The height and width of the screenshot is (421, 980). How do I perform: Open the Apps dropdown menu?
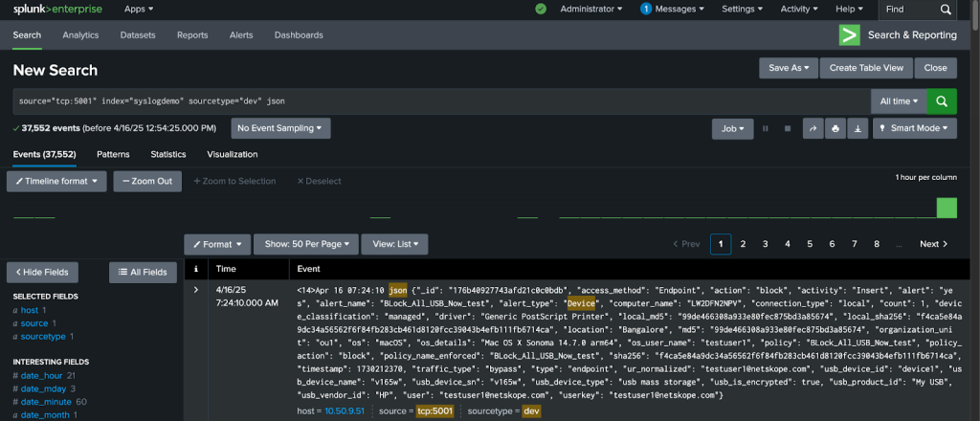pyautogui.click(x=139, y=9)
